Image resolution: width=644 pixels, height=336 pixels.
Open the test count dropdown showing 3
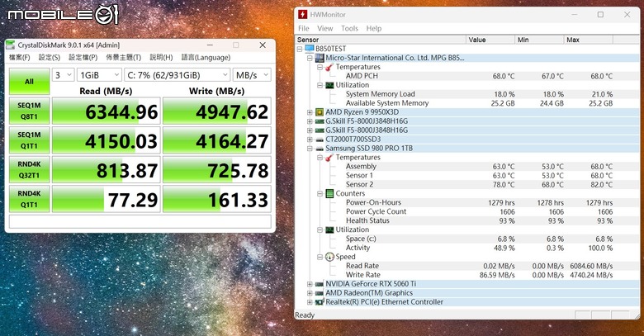[63, 75]
